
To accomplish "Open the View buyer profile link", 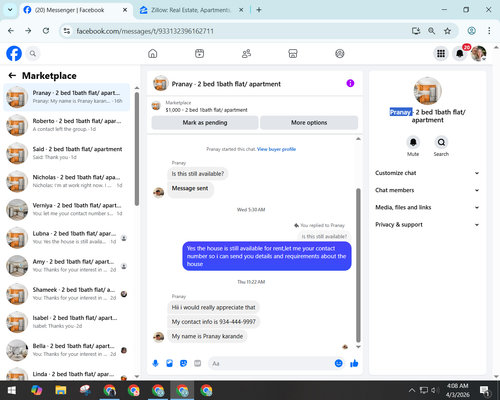I will click(x=276, y=149).
